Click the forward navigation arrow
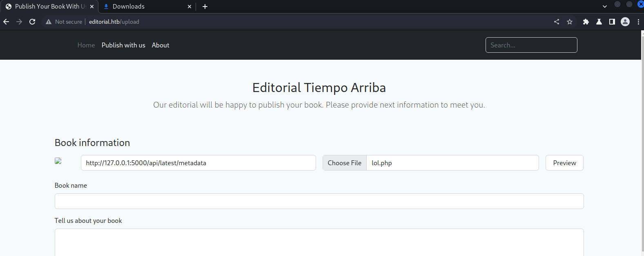This screenshot has width=644, height=256. pos(19,22)
